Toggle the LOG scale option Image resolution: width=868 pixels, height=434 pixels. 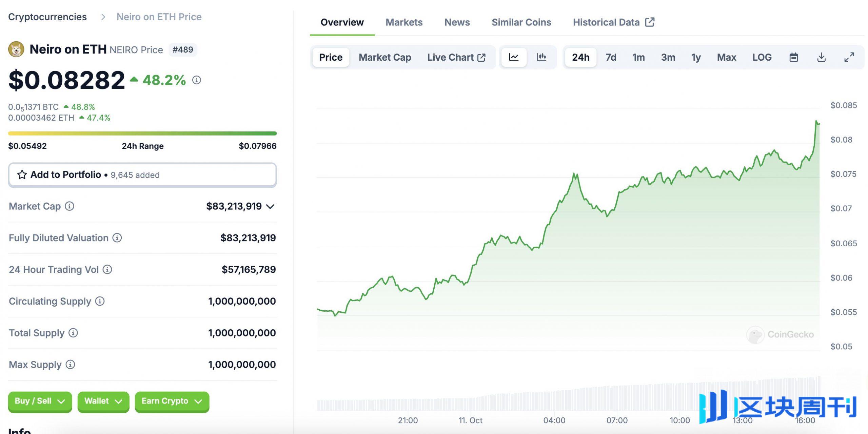coord(762,57)
